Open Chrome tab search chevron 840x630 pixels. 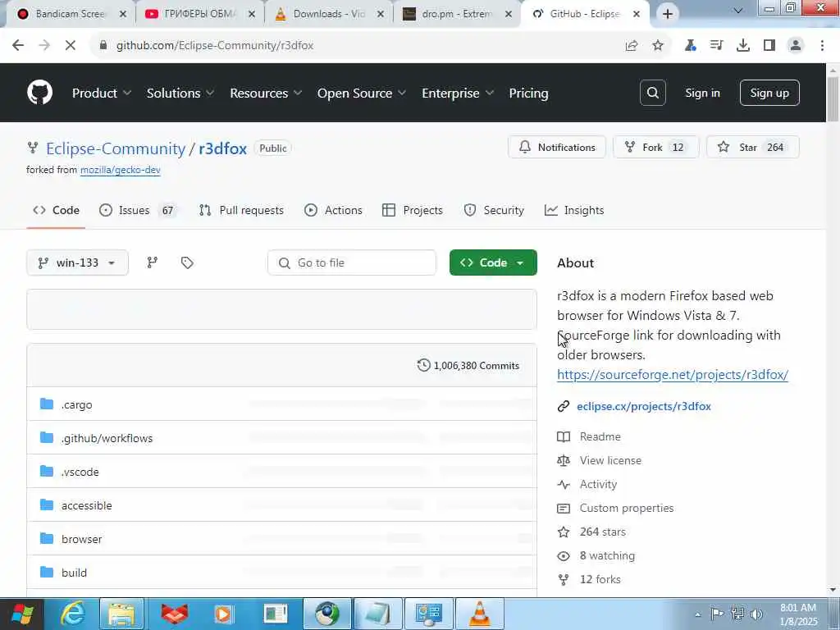click(x=737, y=11)
